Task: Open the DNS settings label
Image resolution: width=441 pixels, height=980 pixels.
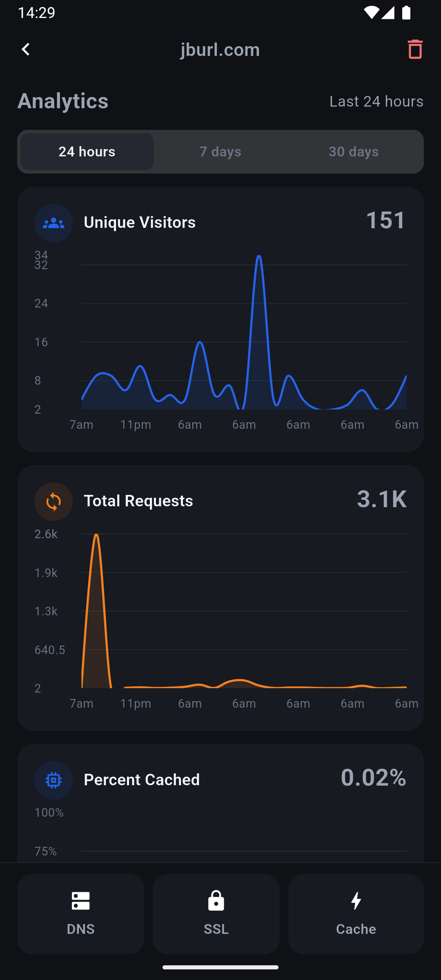Action: (80, 929)
